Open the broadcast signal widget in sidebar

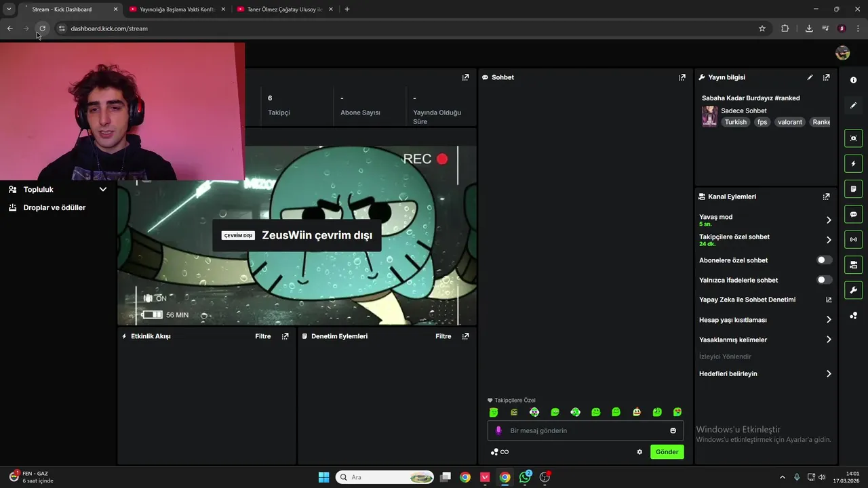pyautogui.click(x=853, y=239)
